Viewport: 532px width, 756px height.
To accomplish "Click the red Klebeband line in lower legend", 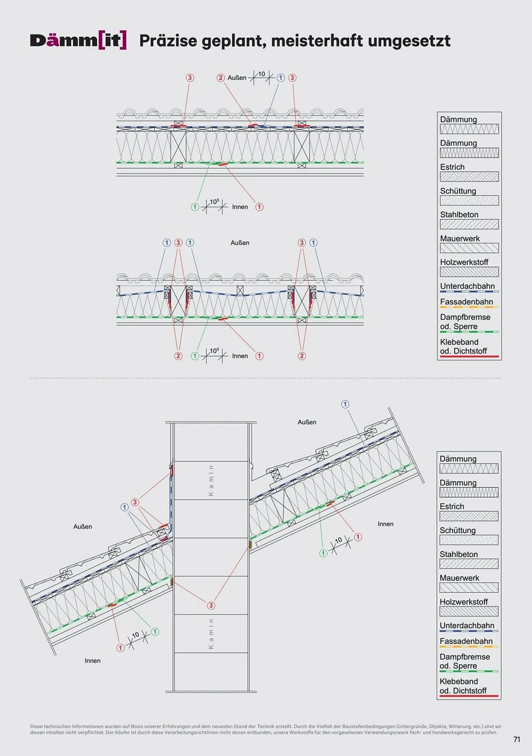I will pos(469,696).
